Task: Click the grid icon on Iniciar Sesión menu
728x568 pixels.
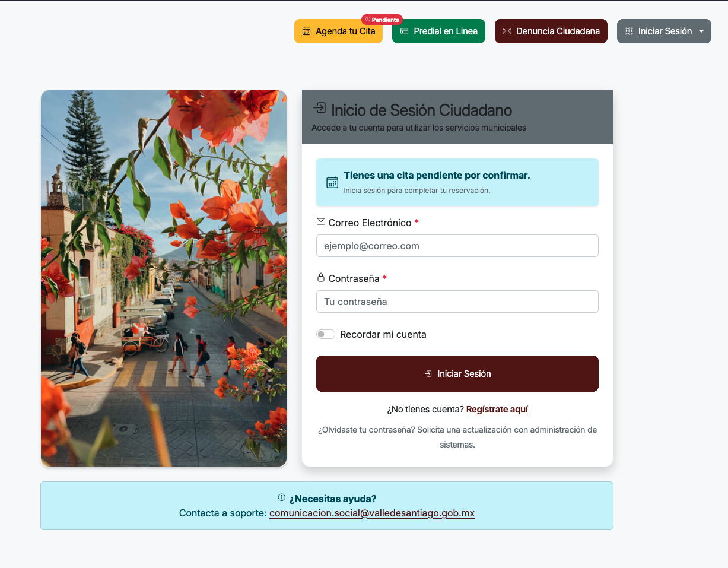Action: click(x=630, y=31)
